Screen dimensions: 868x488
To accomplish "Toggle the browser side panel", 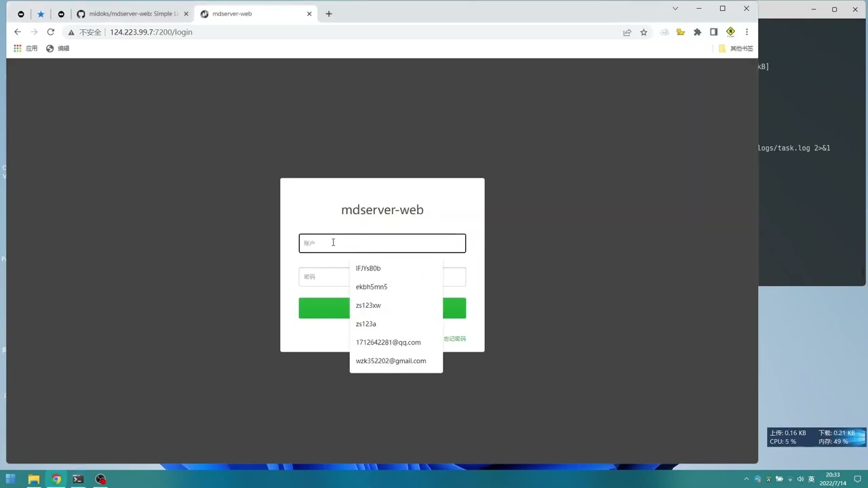I will pos(713,32).
